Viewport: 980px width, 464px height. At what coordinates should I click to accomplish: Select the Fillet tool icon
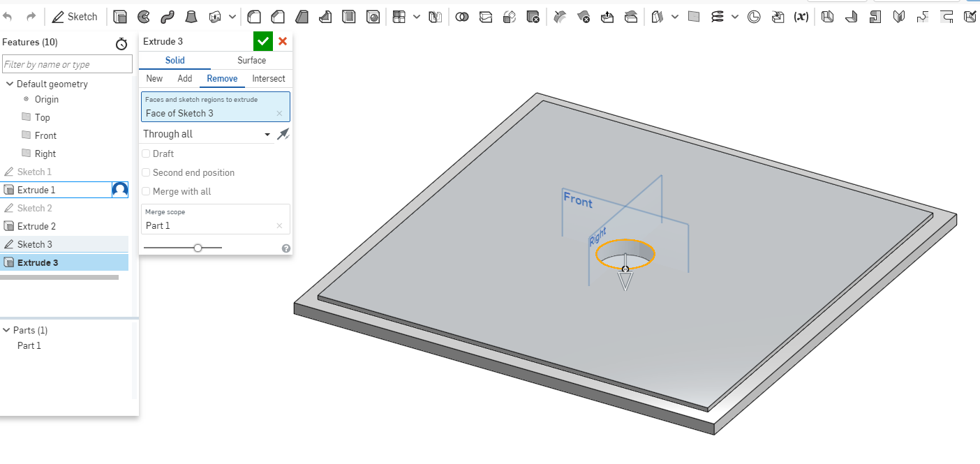click(x=255, y=17)
